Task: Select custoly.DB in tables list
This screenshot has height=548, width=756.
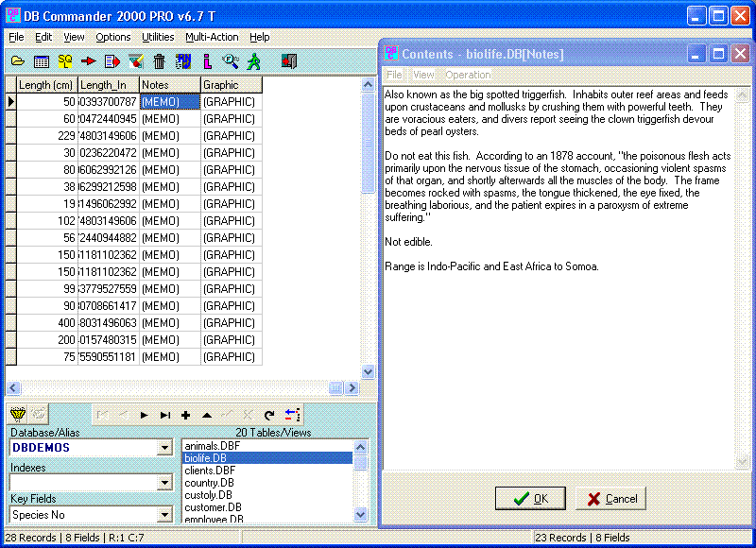Action: [267, 495]
